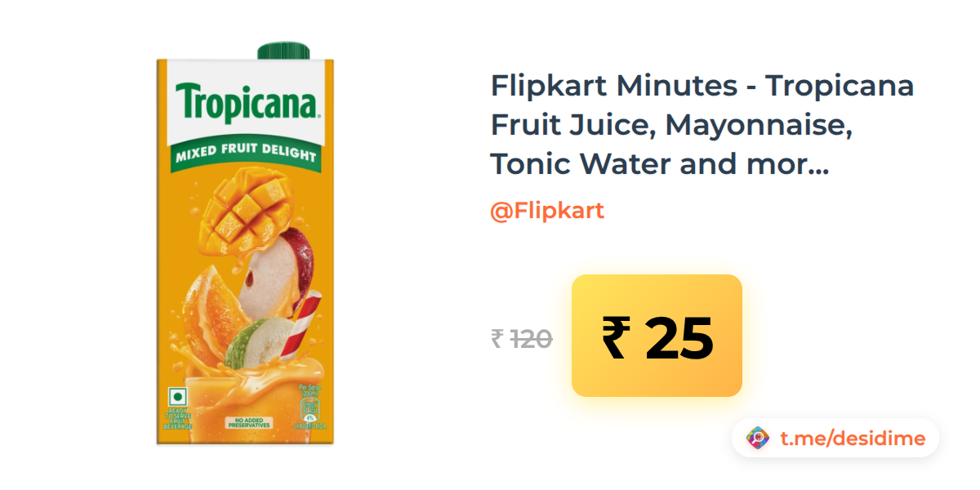980x490 pixels.
Task: Click the No Added Preservatives label
Action: (x=247, y=423)
